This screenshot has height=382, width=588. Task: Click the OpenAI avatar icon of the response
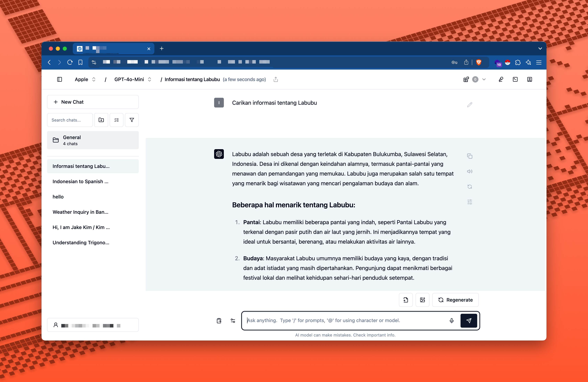tap(219, 154)
